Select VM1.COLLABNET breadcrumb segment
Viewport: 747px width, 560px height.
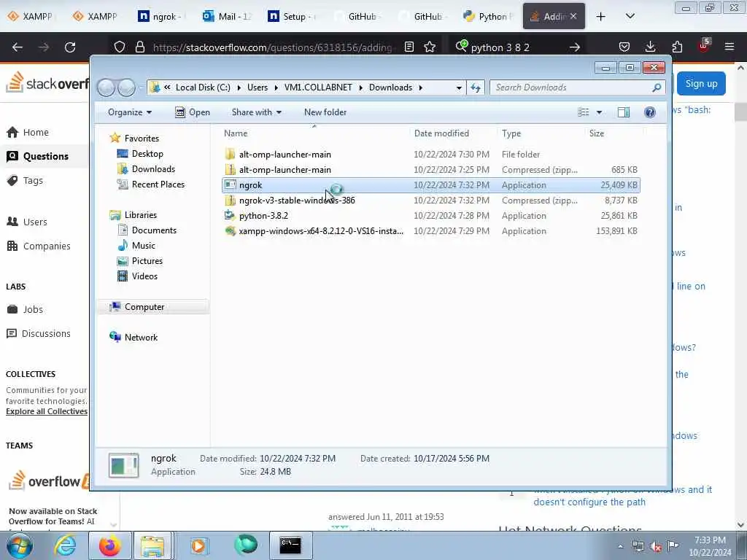coord(318,87)
